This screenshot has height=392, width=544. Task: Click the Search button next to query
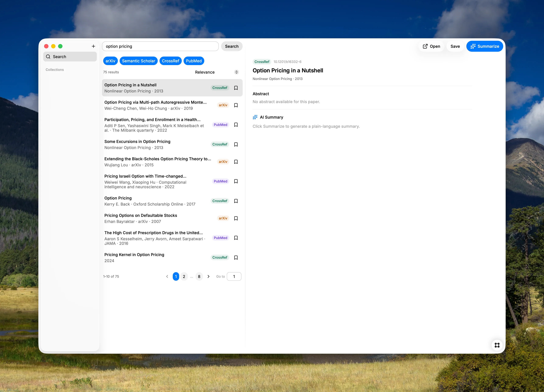(232, 46)
